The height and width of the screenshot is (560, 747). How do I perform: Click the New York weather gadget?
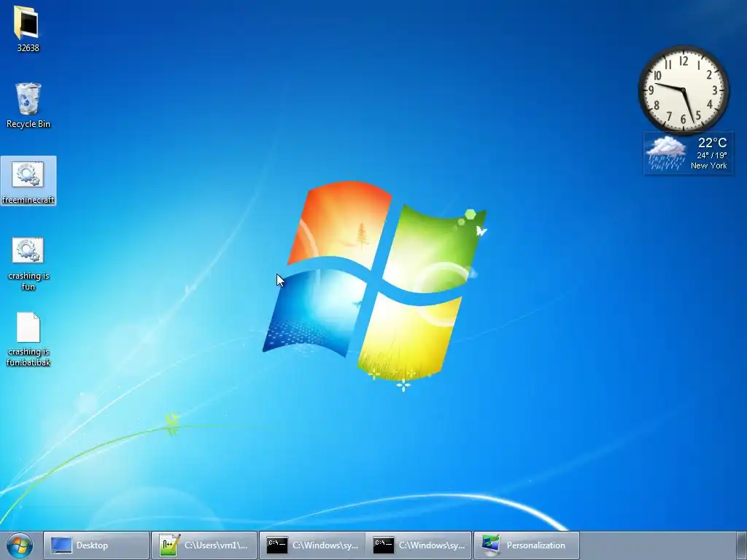689,153
